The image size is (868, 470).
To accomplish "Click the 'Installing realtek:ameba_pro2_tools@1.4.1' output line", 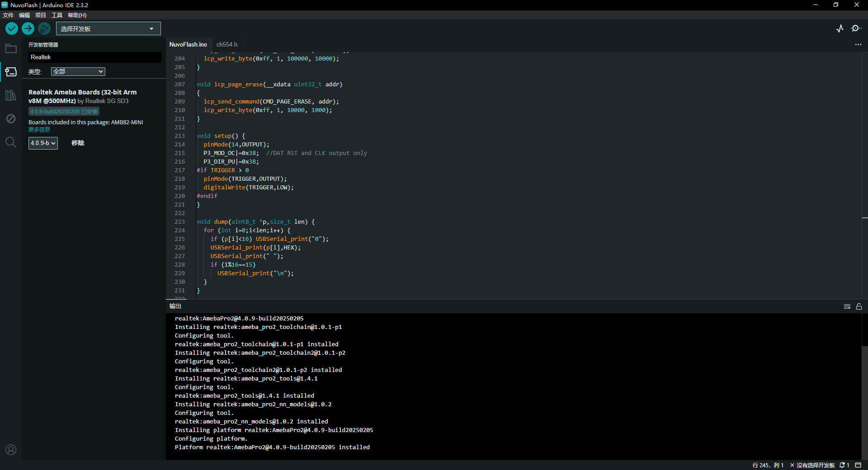I will [246, 378].
